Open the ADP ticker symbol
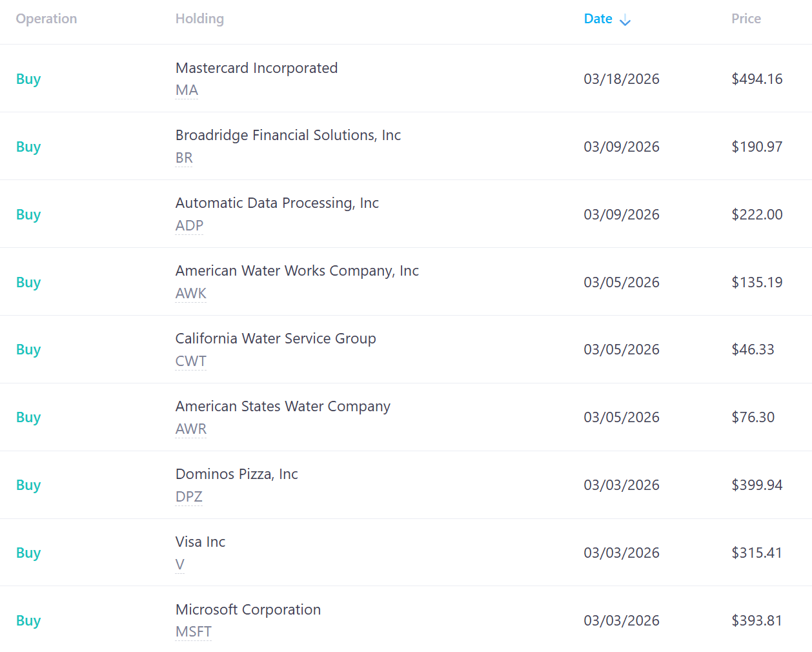Screen dimensions: 812x652 189,226
